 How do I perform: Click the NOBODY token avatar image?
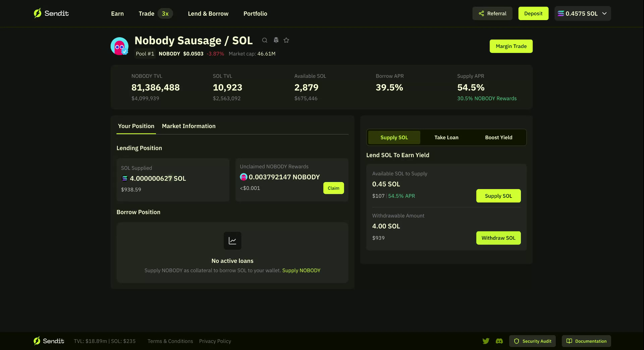coord(119,46)
